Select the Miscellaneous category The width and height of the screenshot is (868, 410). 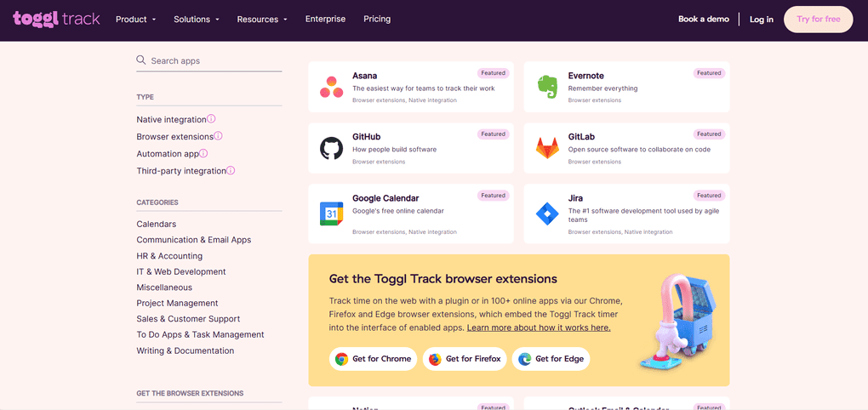point(164,288)
